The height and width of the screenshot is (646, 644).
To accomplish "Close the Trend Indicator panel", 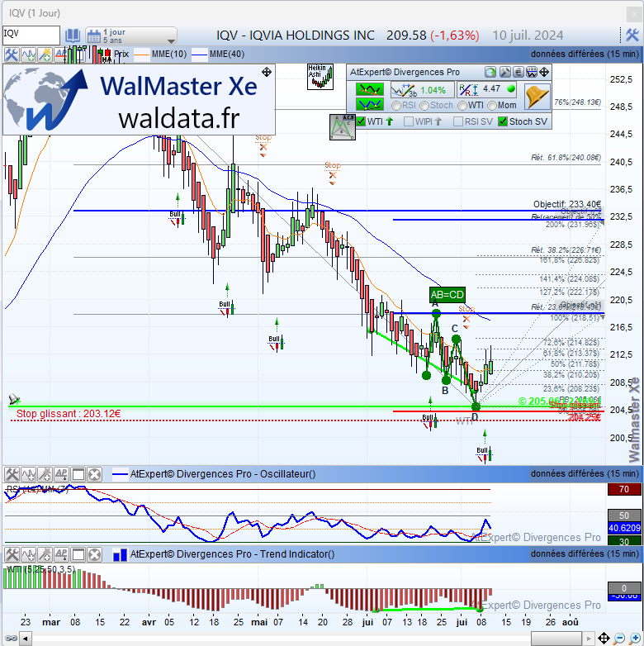I will [95, 554].
